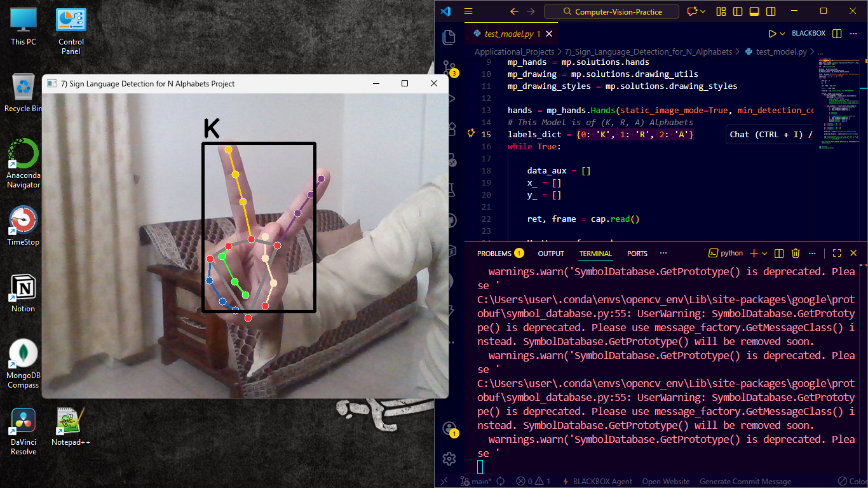Screen dimensions: 868x488
Task: Open the Accounts icon in activity bar
Action: pyautogui.click(x=449, y=428)
